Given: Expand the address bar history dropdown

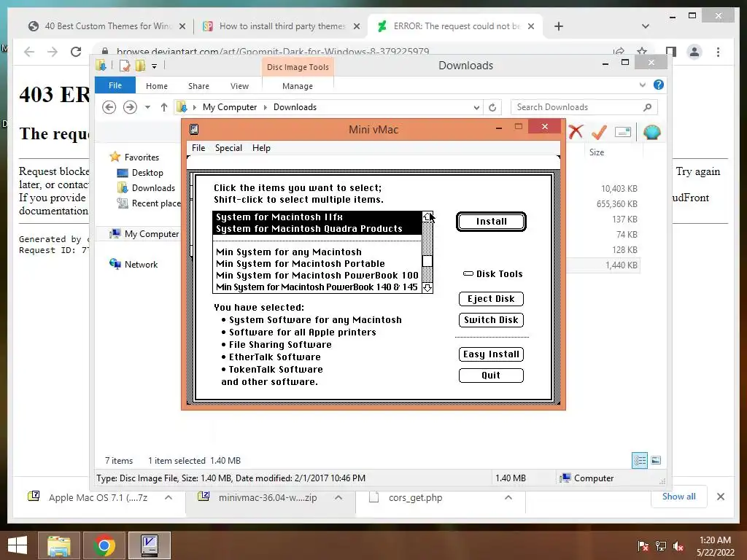Looking at the screenshot, I should [x=476, y=108].
